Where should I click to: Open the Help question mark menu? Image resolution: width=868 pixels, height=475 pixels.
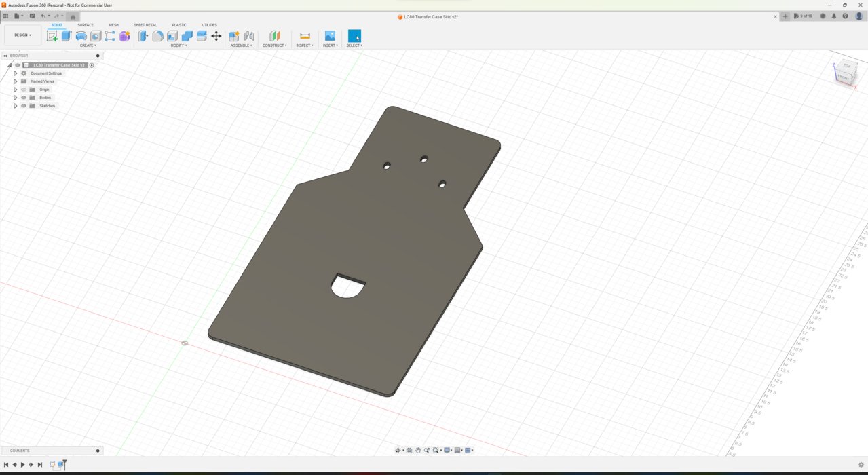[x=846, y=16]
